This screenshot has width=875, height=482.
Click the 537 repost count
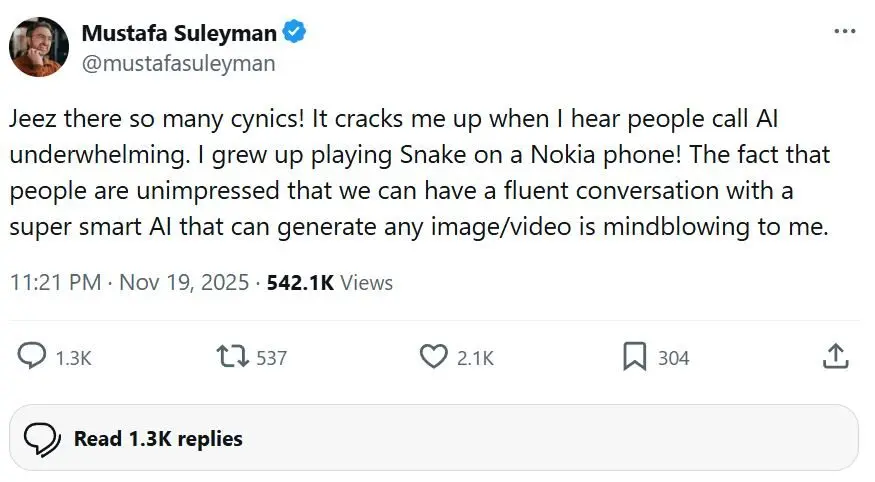[272, 358]
